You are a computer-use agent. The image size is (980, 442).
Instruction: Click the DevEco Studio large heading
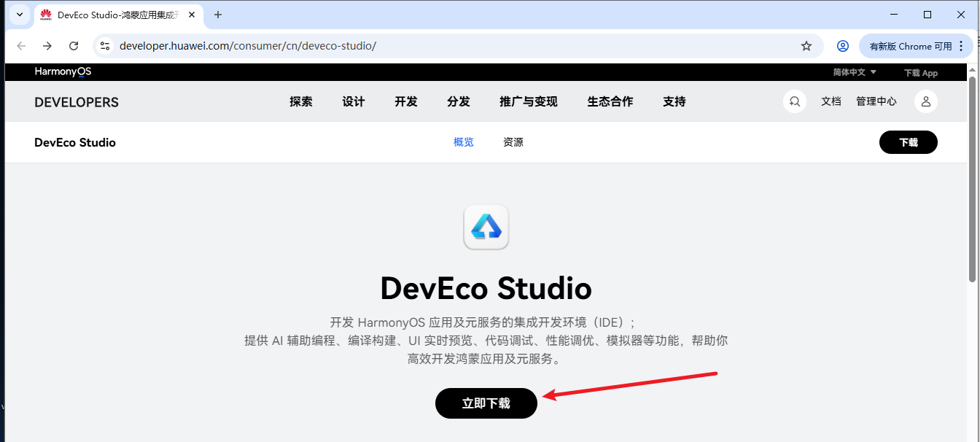(x=486, y=289)
